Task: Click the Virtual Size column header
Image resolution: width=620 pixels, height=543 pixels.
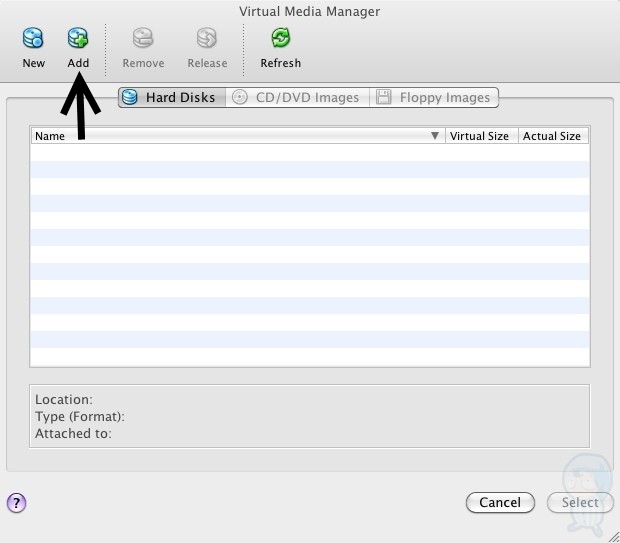Action: pyautogui.click(x=479, y=136)
